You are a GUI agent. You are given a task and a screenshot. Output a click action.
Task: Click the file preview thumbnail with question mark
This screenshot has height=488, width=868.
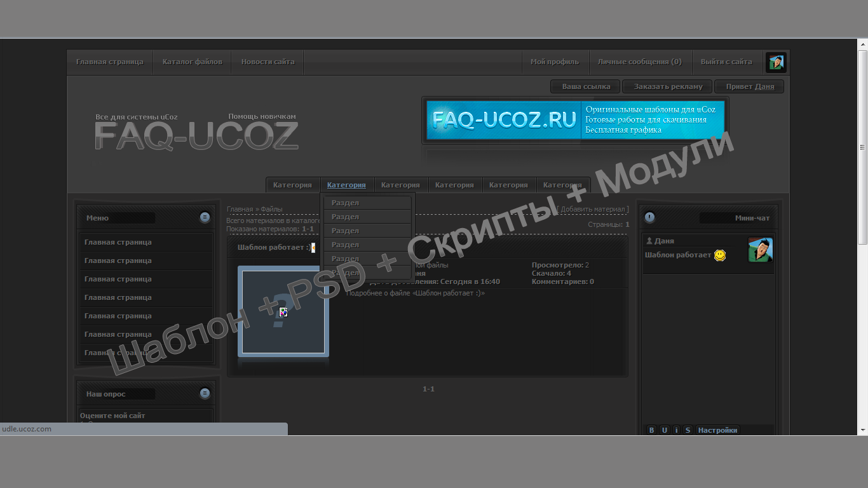point(283,311)
